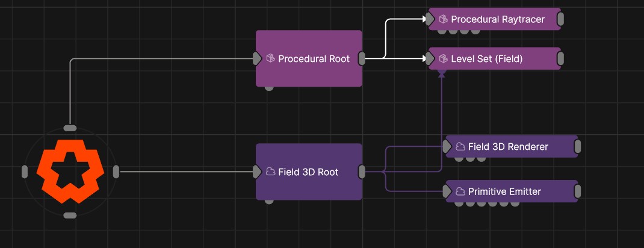Select the Field 3D Renderer node label
Image resolution: width=644 pixels, height=248 pixels.
(x=508, y=146)
